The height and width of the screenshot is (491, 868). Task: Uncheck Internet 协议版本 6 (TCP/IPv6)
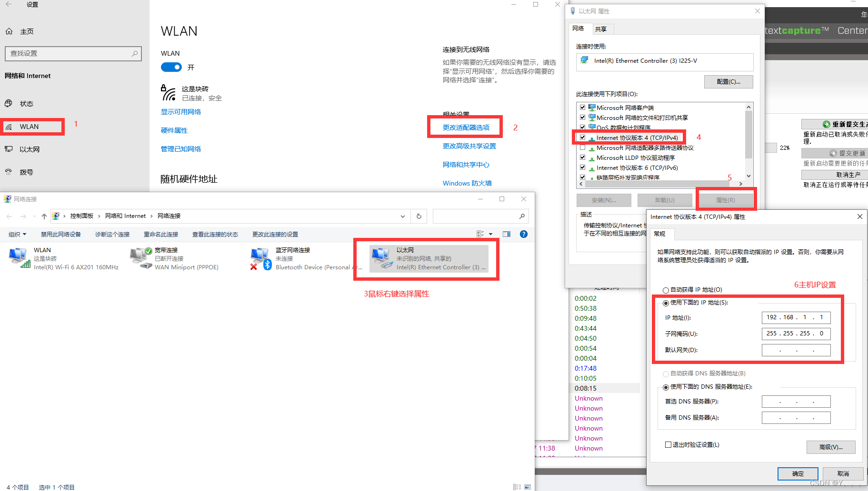(582, 167)
